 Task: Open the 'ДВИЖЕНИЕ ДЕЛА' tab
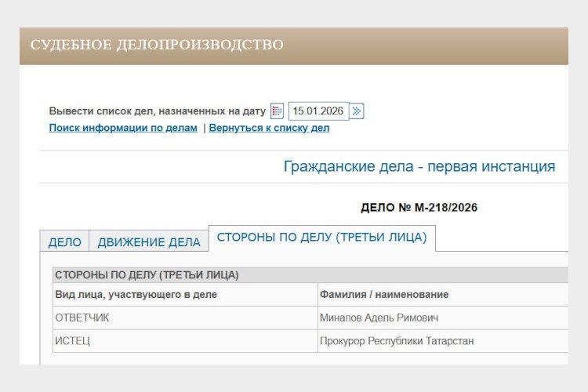[x=149, y=242]
